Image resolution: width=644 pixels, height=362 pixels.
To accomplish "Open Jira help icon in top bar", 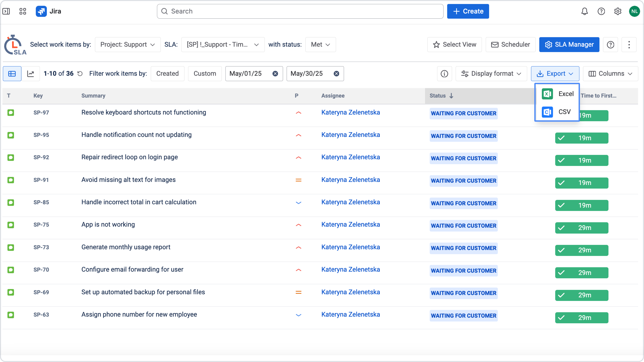I will [601, 11].
